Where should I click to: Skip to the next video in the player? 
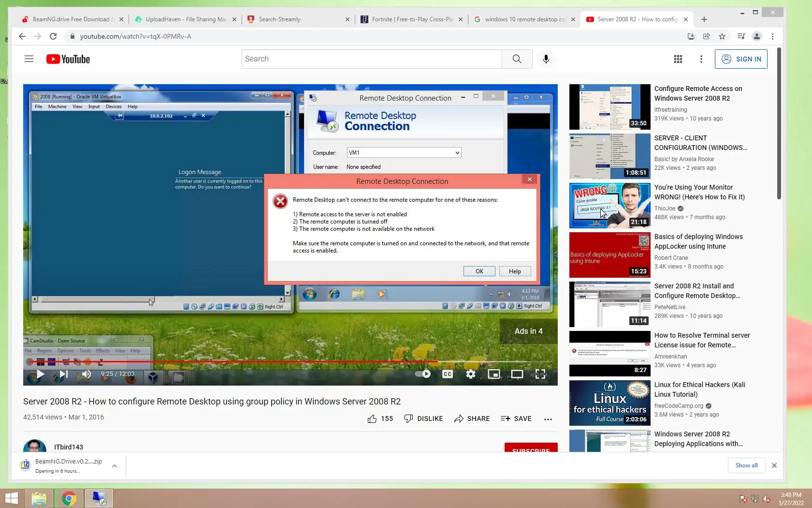pos(63,374)
